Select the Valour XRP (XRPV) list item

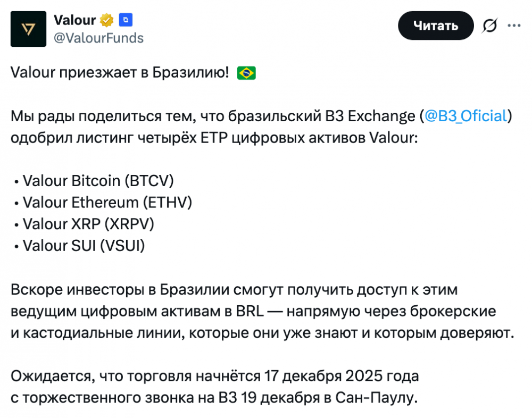coord(88,224)
